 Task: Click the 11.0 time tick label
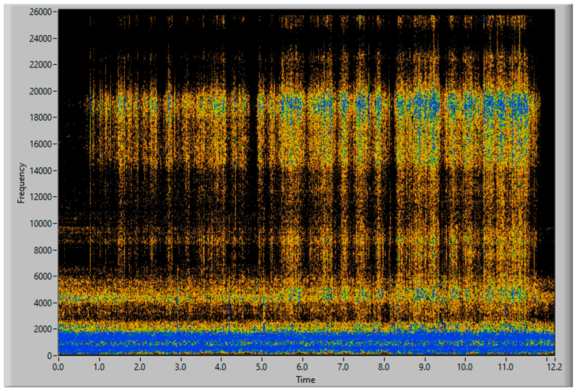[506, 367]
